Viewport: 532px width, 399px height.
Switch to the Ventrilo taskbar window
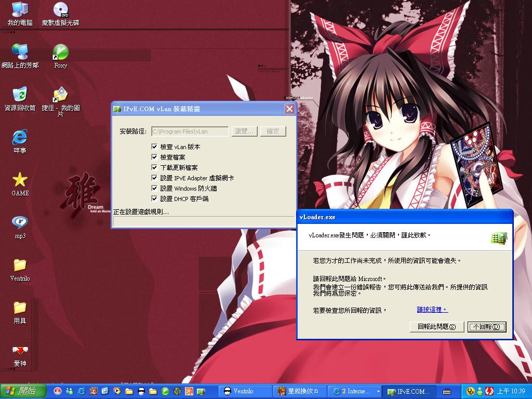(243, 391)
